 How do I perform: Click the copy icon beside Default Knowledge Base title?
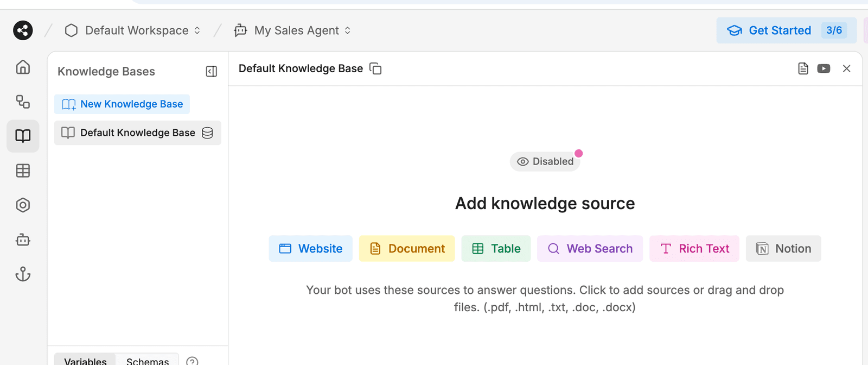375,68
